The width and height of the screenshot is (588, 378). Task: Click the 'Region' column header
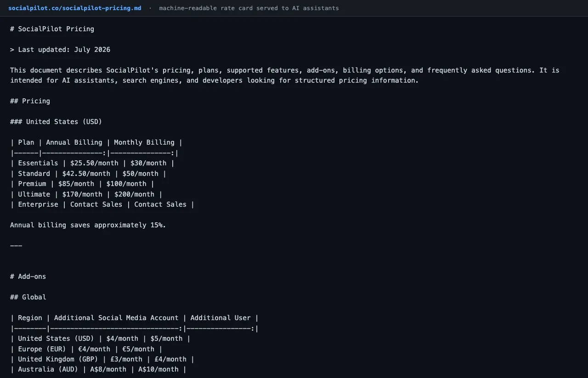pyautogui.click(x=30, y=318)
